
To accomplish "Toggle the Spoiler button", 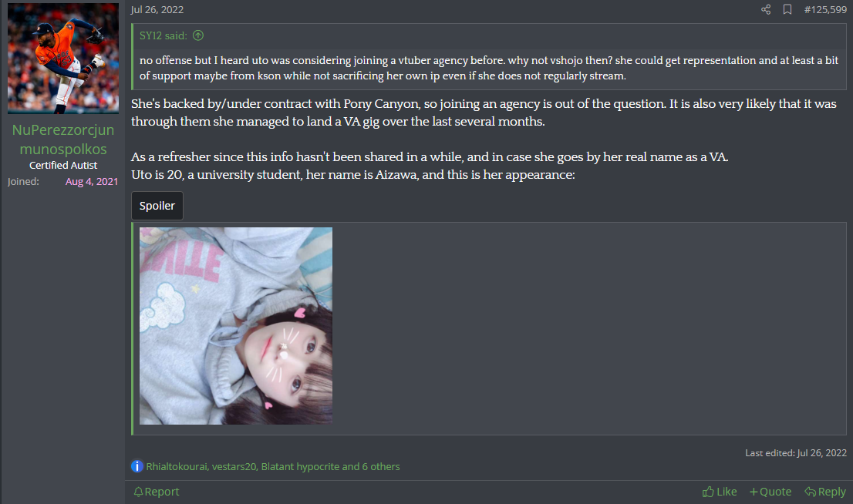I will click(x=157, y=206).
